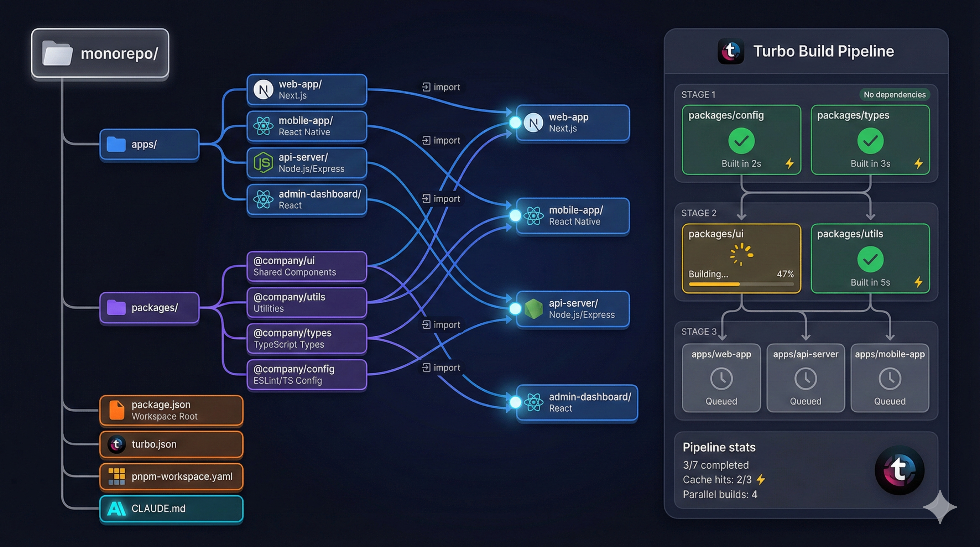
Task: Click the lightning cache icon on packages/config
Action: click(x=790, y=163)
